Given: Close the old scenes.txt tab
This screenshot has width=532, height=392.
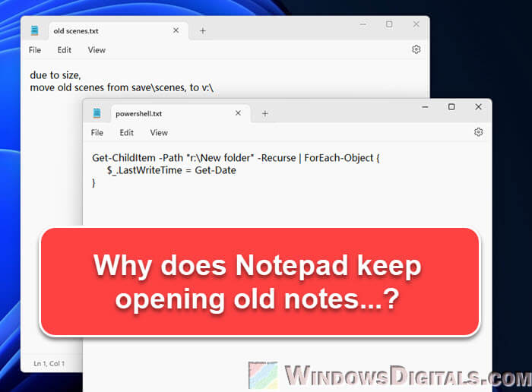Looking at the screenshot, I should pos(176,30).
